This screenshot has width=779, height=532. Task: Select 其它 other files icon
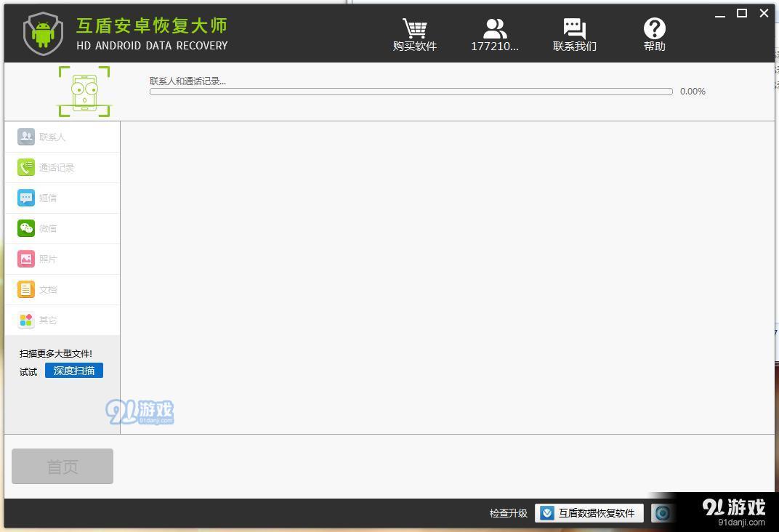[x=26, y=320]
